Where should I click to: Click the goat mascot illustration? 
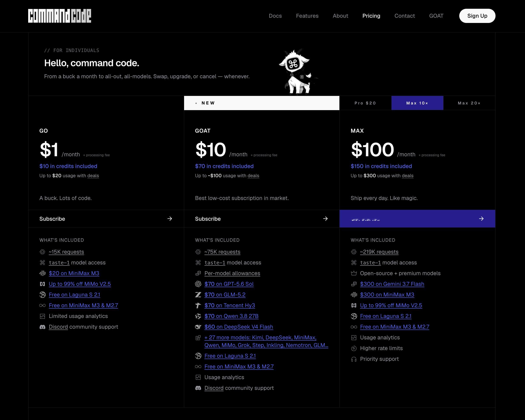point(298,72)
